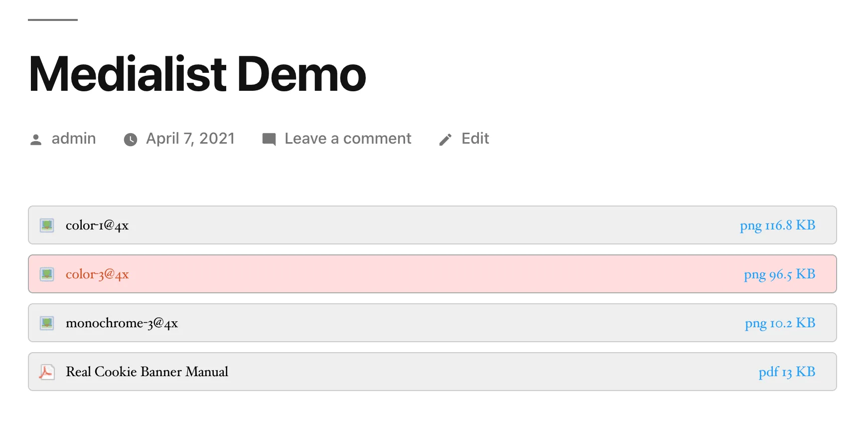The image size is (868, 424).
Task: Click the png 10.2 KB size label
Action: pyautogui.click(x=780, y=323)
